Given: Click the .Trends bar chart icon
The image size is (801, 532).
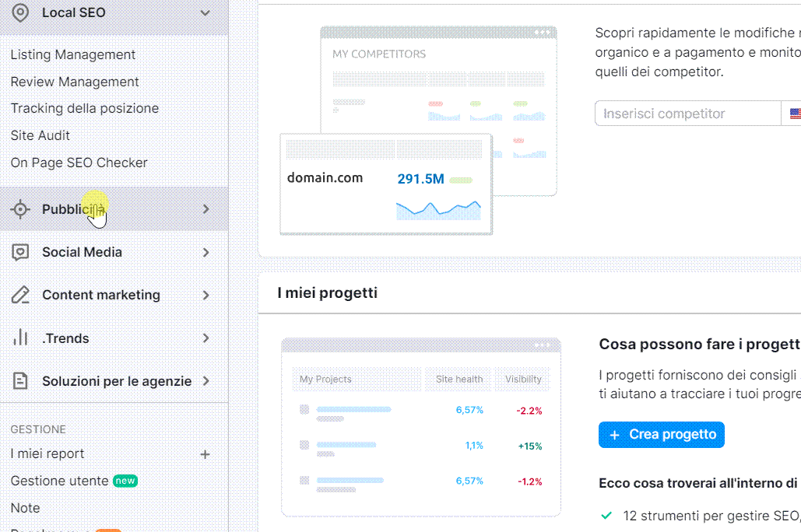Looking at the screenshot, I should pos(20,338).
